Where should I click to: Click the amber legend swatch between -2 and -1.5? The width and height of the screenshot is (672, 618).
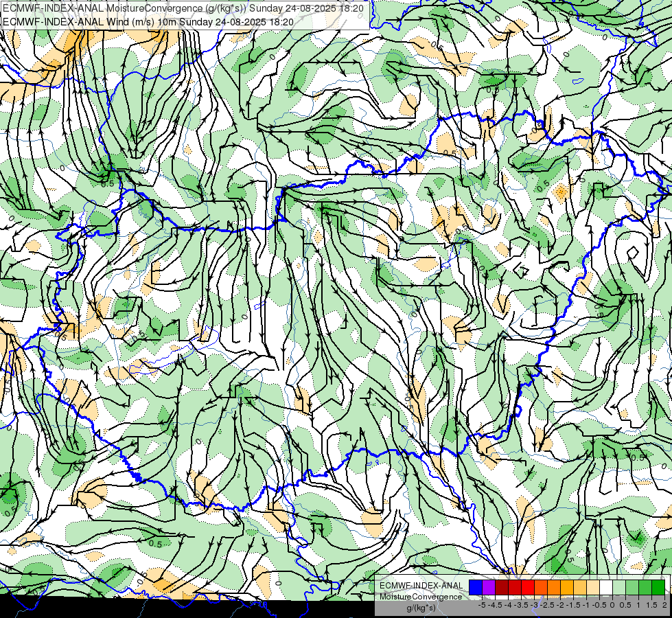point(566,588)
